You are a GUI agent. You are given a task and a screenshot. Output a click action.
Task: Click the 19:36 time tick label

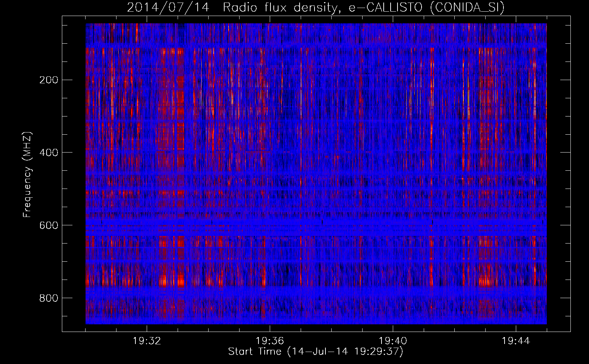(270, 341)
